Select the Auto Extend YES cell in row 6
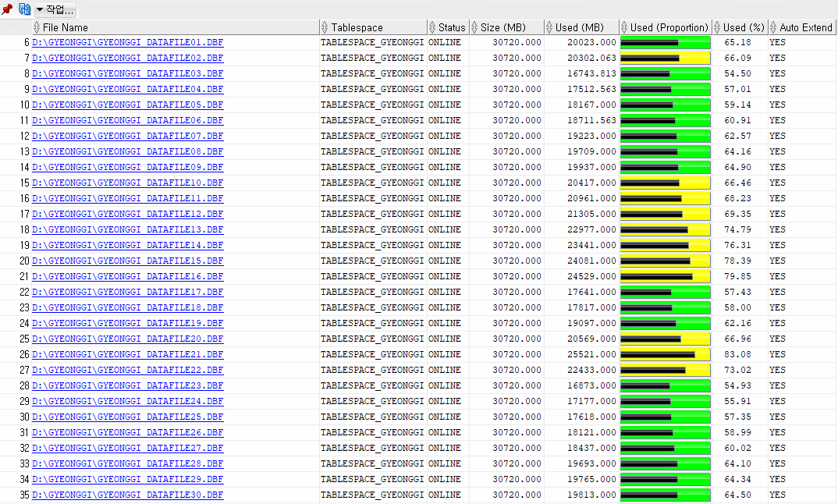838x504 pixels. click(777, 42)
